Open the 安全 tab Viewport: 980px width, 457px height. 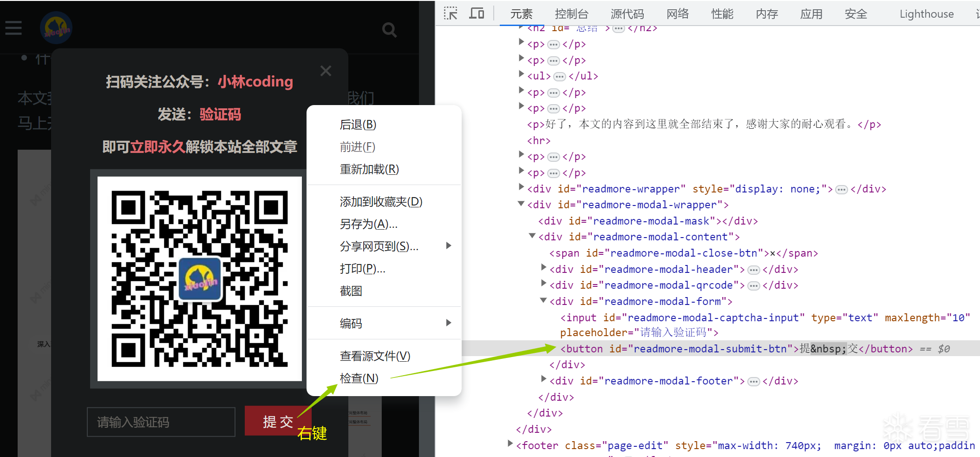(x=856, y=14)
